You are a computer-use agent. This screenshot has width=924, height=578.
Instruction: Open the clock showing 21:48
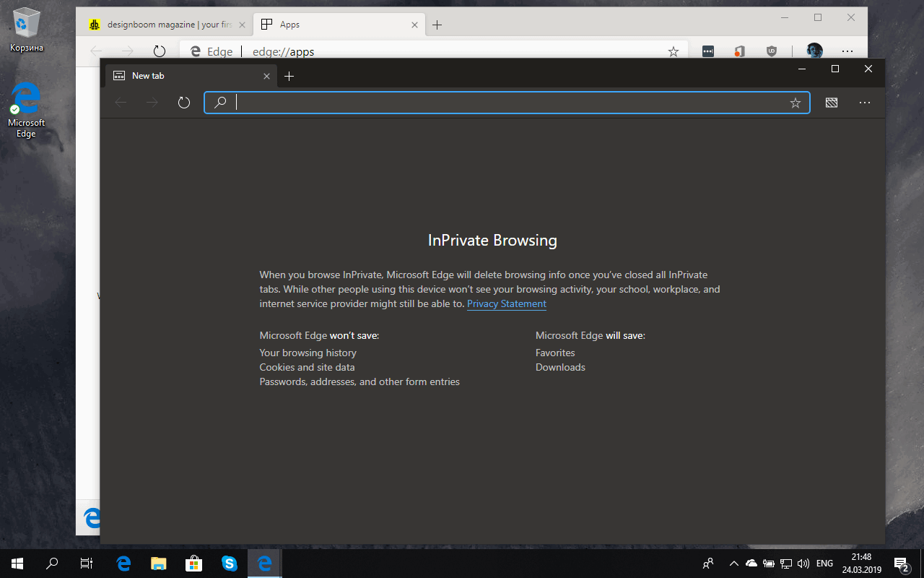(x=861, y=564)
